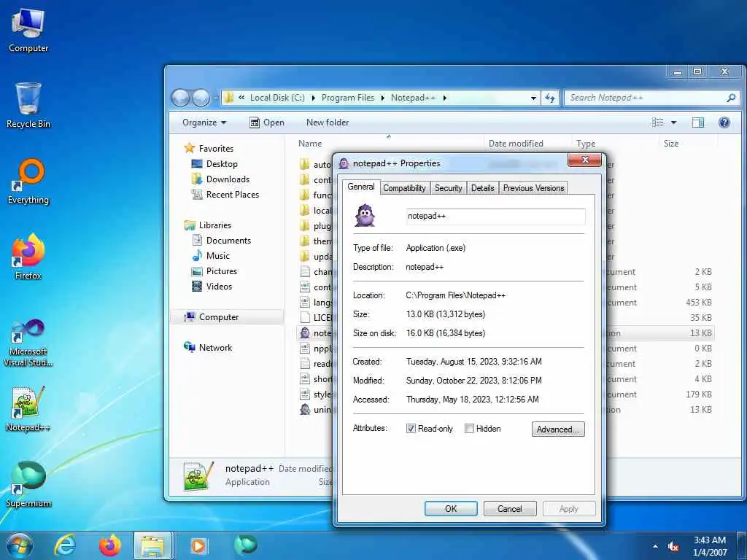Image resolution: width=747 pixels, height=560 pixels.
Task: Click the Program Files breadcrumb
Action: [x=348, y=98]
